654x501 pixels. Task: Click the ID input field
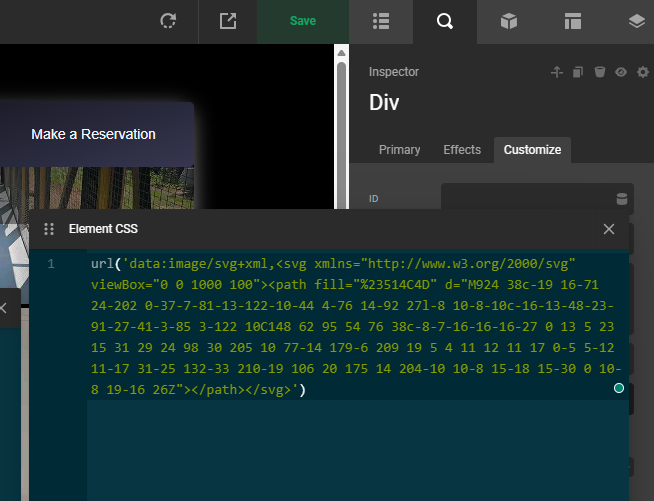pyautogui.click(x=525, y=198)
